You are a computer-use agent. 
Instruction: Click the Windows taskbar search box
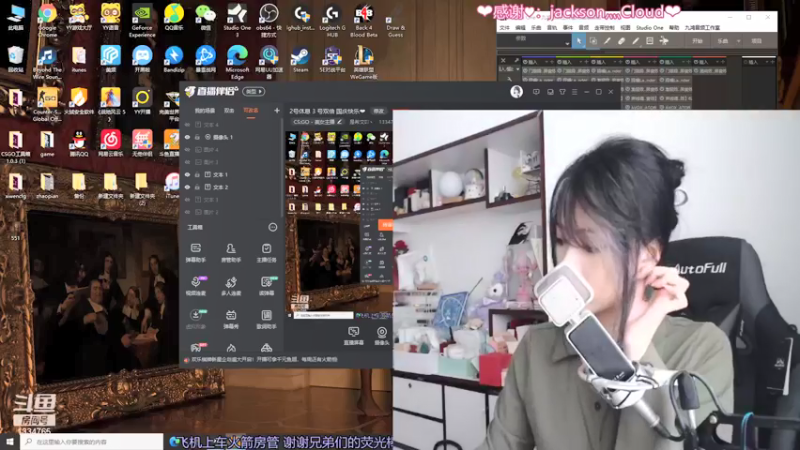coord(92,442)
